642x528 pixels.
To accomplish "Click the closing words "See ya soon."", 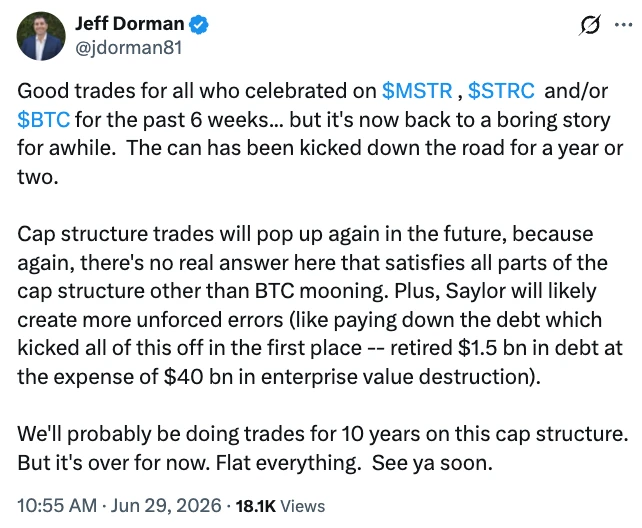I will coord(432,463).
